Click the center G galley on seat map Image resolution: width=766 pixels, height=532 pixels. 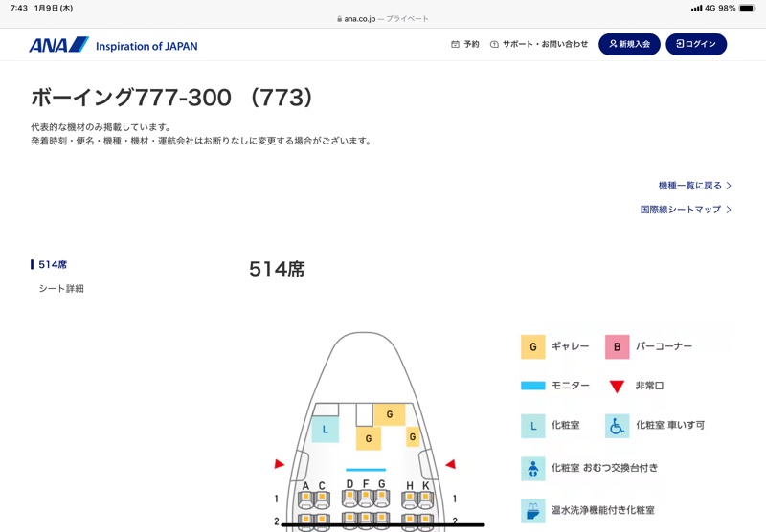369,438
